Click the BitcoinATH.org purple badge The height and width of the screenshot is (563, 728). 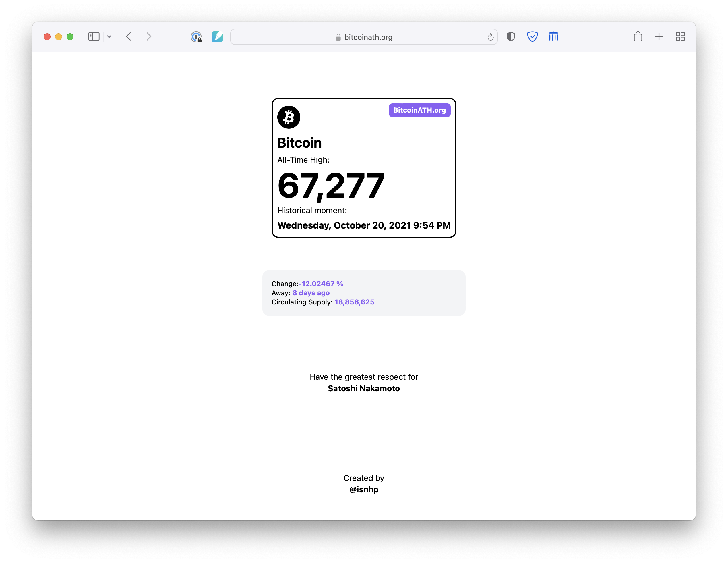coord(419,110)
